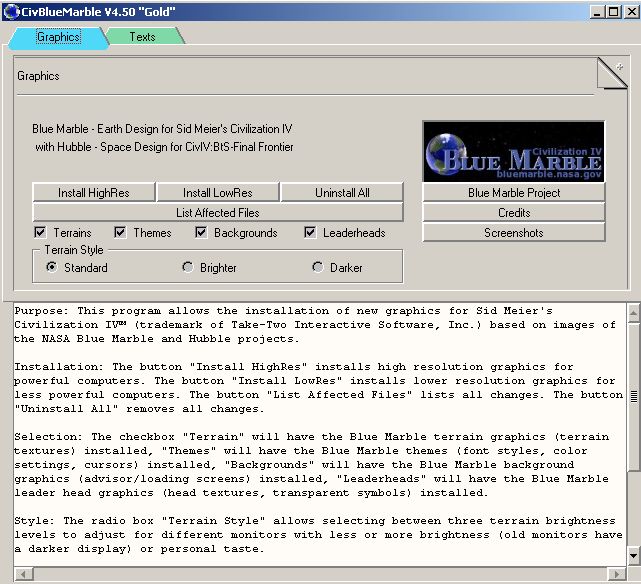Close the CivBlueMarble window
The image size is (641, 584).
[631, 12]
